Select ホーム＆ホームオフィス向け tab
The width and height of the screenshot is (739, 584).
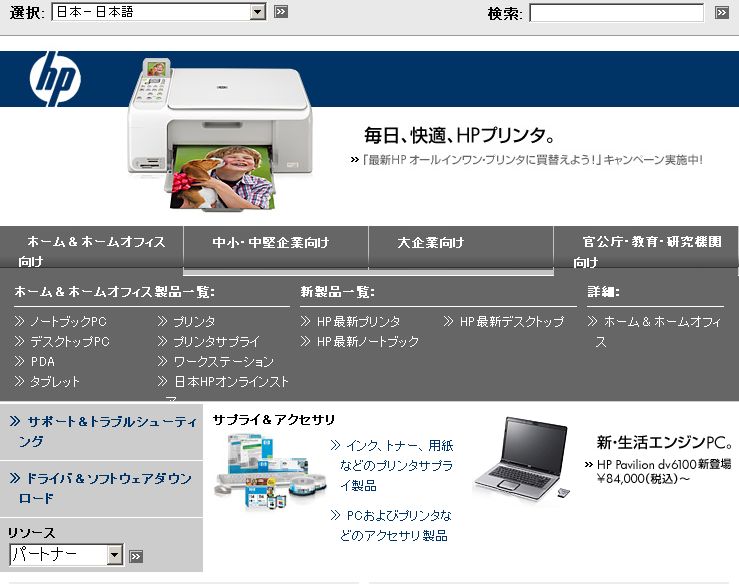91,247
